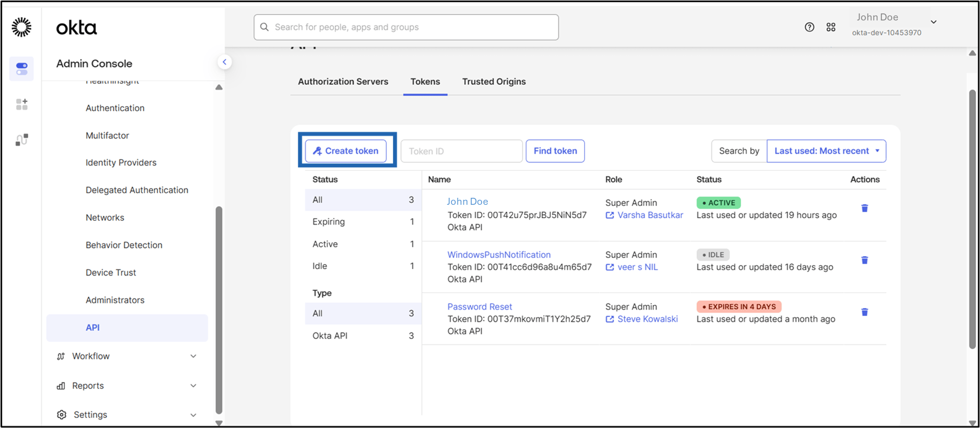Expand the Workflow section chevron
Image resolution: width=980 pixels, height=428 pixels.
coord(193,356)
